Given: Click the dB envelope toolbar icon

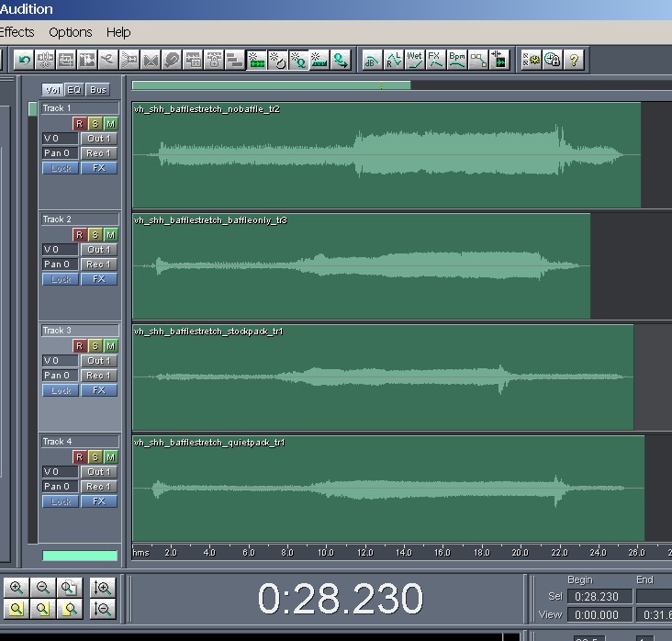Looking at the screenshot, I should (372, 61).
